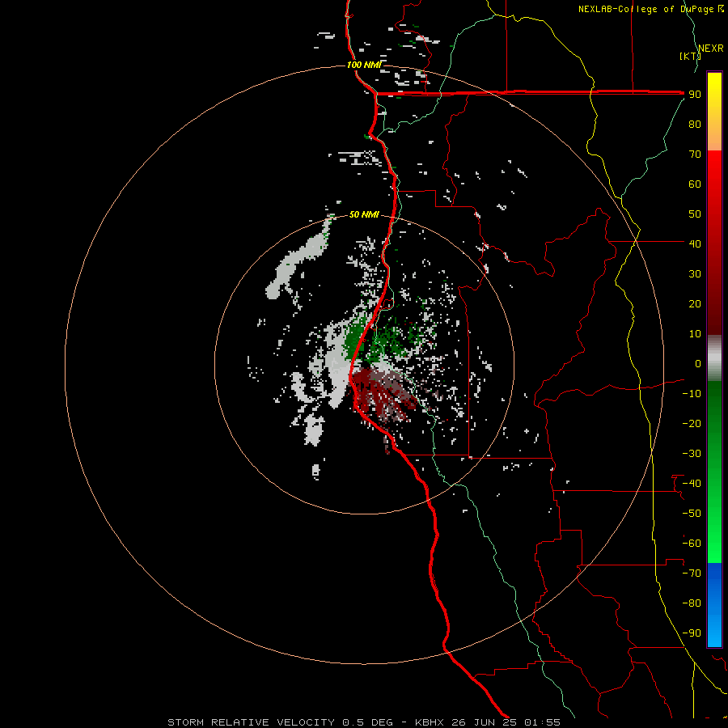Click the -40 value on the velocity scale
This screenshot has height=728, width=728.
[692, 484]
